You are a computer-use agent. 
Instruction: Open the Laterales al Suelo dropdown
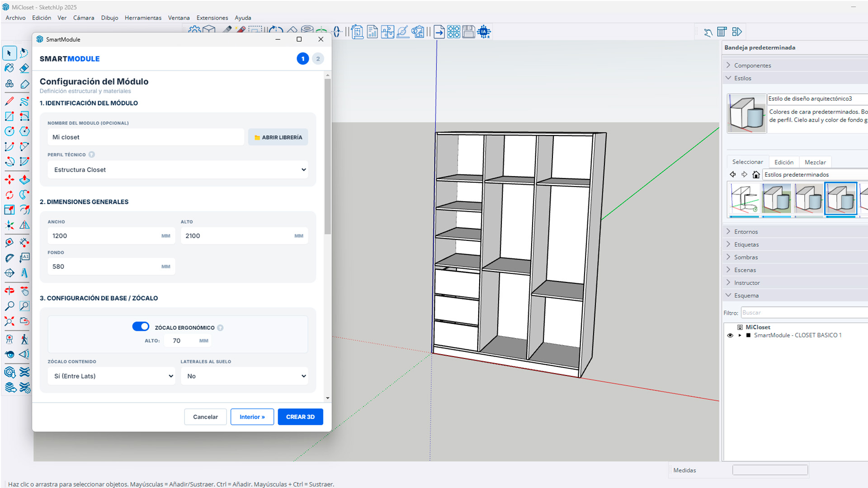click(245, 376)
